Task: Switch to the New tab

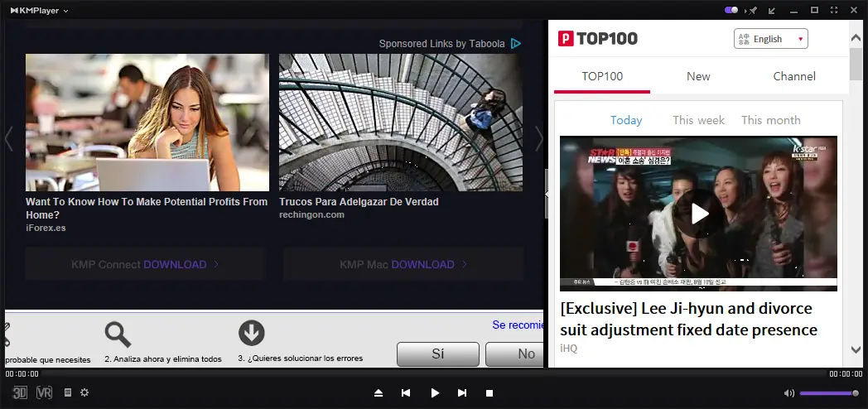Action: (x=698, y=76)
